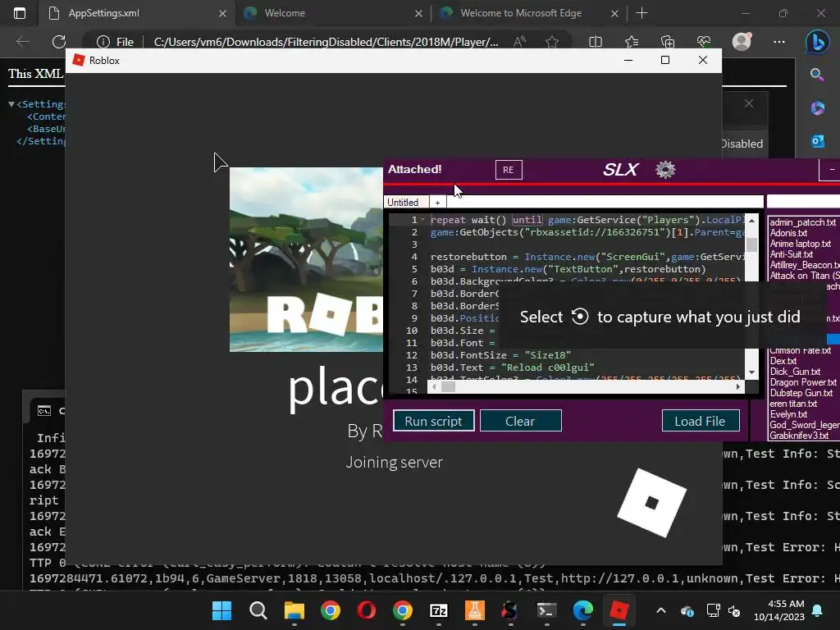Image resolution: width=840 pixels, height=630 pixels.
Task: Click editor horizontal scrollbar left arrow
Action: tap(434, 386)
